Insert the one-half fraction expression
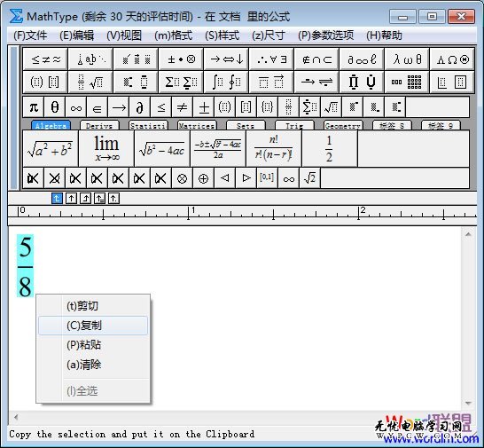484x448 pixels. [x=330, y=149]
